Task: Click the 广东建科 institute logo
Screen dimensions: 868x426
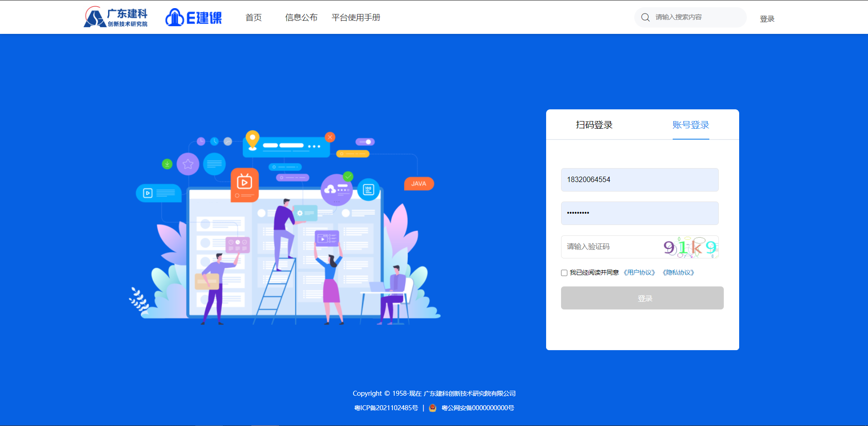Action: (116, 17)
